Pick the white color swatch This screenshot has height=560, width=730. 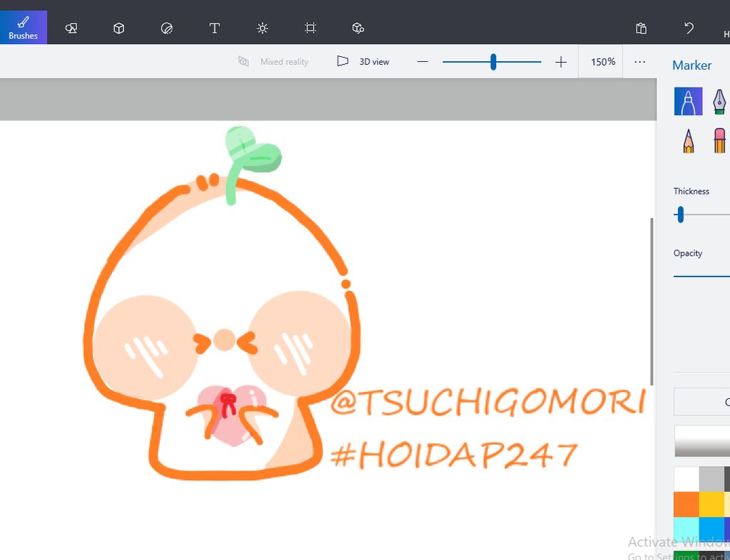click(x=687, y=479)
